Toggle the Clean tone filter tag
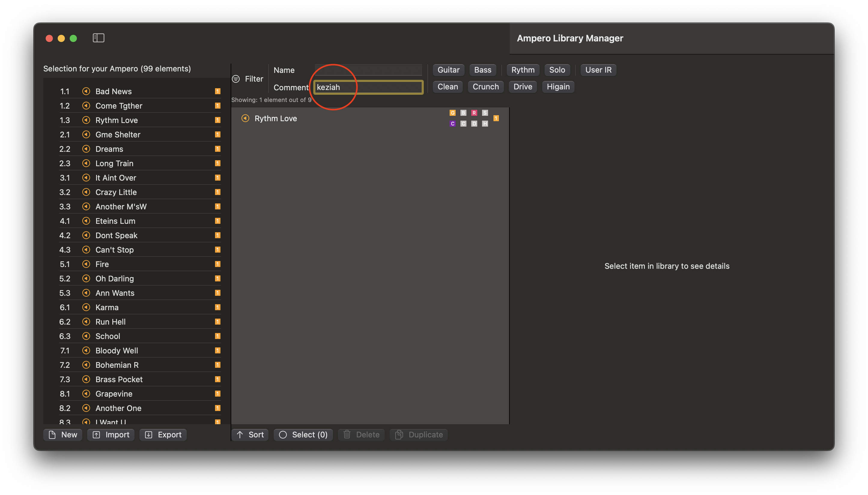Viewport: 868px width, 495px height. click(x=447, y=86)
